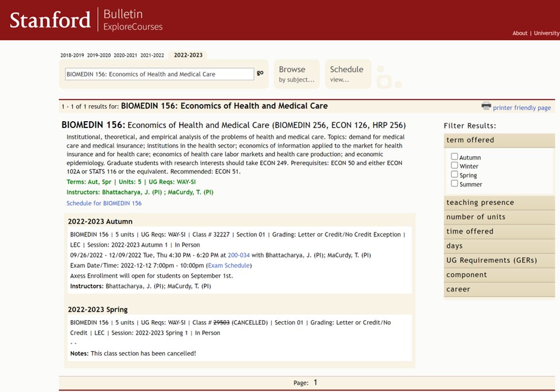560x392 pixels.
Task: Click the University link in header
Action: [546, 33]
